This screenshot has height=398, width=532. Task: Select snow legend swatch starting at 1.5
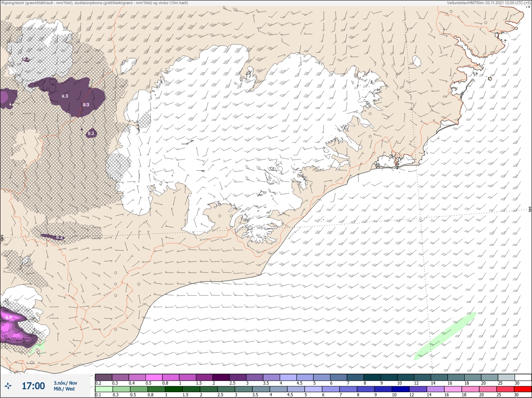point(204,377)
